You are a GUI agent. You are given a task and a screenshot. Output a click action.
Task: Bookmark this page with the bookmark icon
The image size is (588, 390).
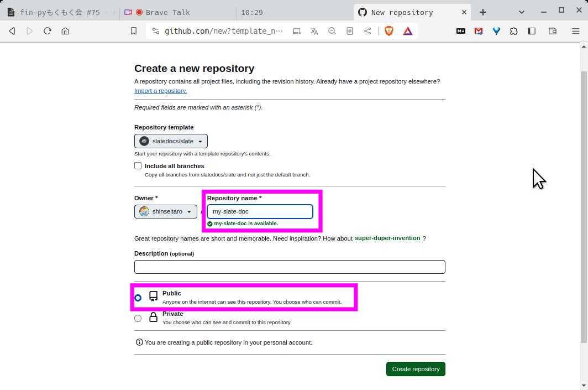tap(134, 31)
